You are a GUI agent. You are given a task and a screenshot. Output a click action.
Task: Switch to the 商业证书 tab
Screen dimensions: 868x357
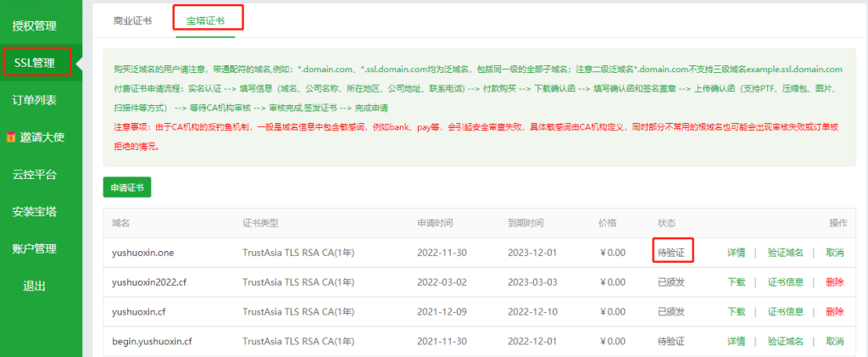[x=132, y=20]
